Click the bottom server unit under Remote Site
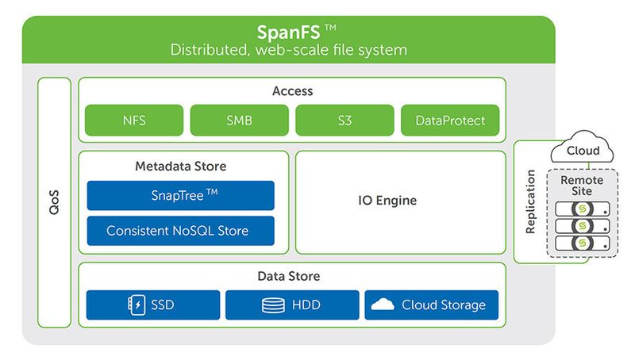635x364 pixels. [583, 243]
